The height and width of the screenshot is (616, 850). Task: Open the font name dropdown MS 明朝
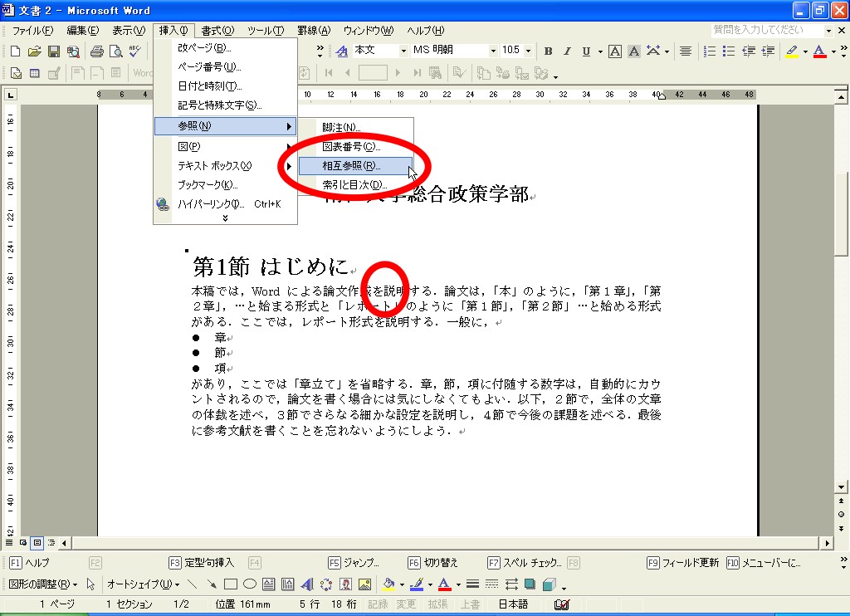coord(493,51)
